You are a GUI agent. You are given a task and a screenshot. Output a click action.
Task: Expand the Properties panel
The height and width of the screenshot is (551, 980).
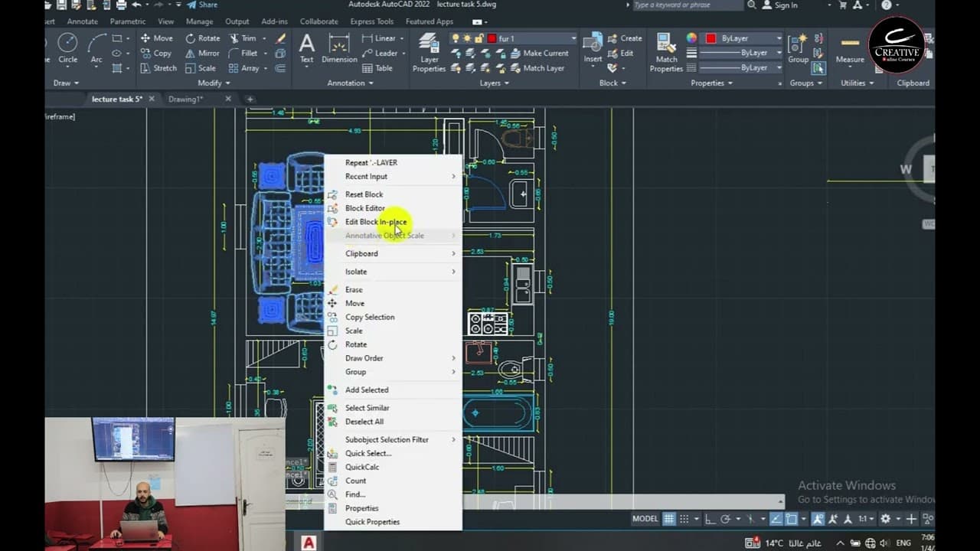pyautogui.click(x=711, y=83)
